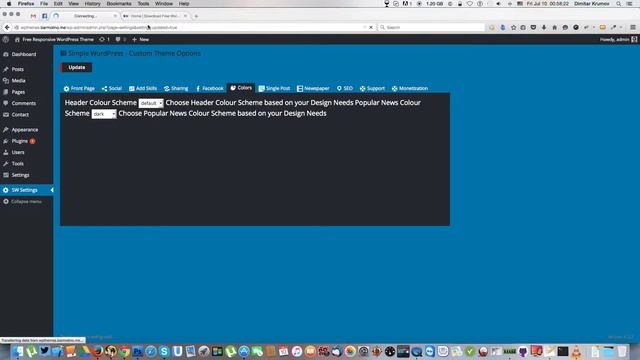
Task: Select the Home | Download Free tab
Action: [155, 16]
